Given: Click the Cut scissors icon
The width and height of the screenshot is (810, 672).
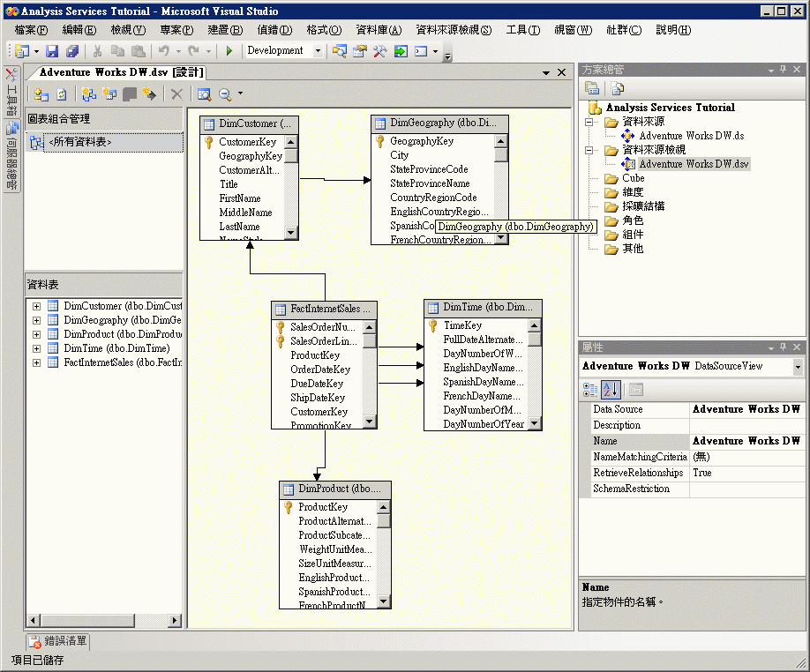Looking at the screenshot, I should point(97,50).
